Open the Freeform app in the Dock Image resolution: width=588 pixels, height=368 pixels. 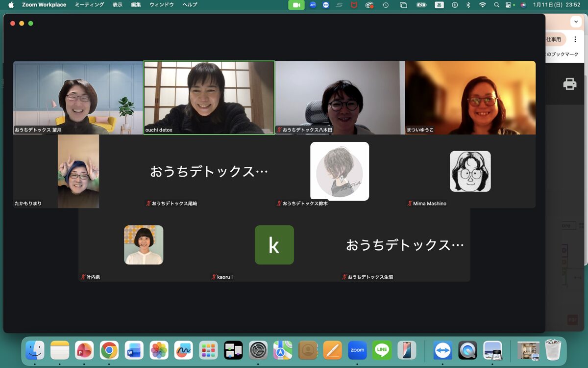tap(183, 350)
